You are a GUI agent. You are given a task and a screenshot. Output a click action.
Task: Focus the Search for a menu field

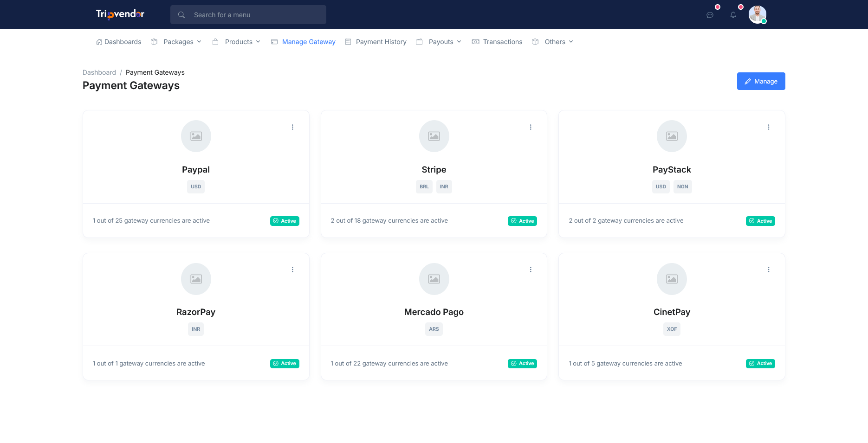click(248, 15)
